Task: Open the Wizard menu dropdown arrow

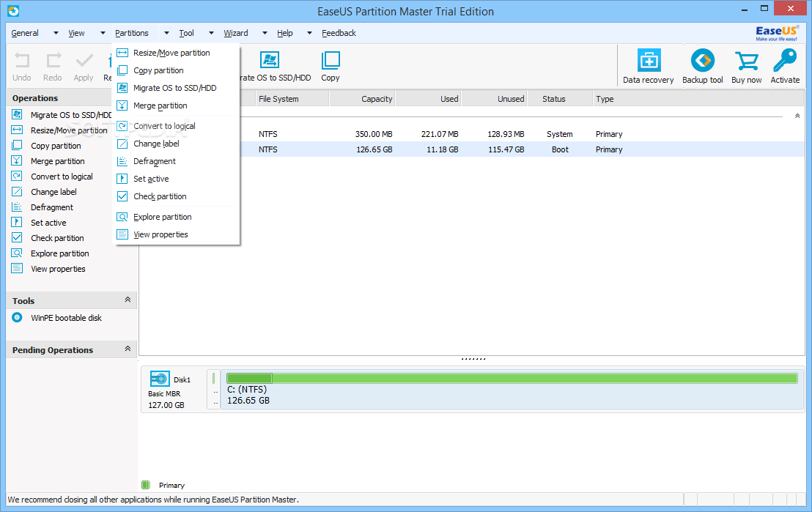Action: [265, 33]
